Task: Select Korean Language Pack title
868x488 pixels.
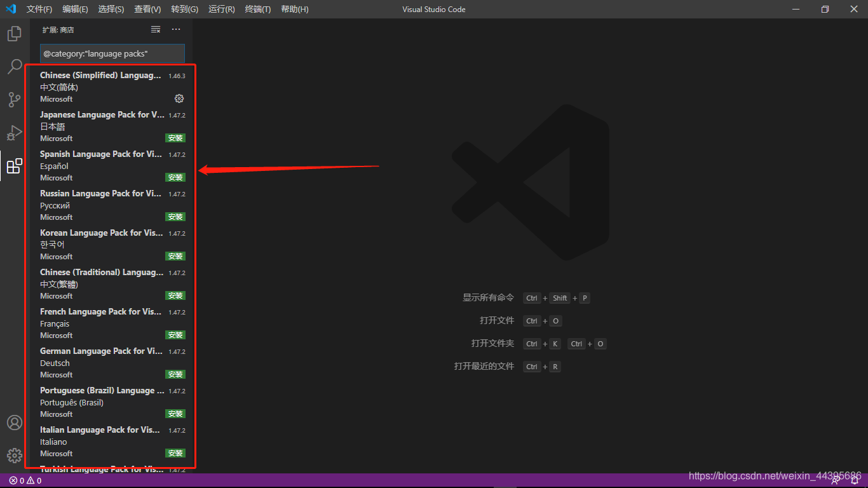Action: [x=102, y=233]
